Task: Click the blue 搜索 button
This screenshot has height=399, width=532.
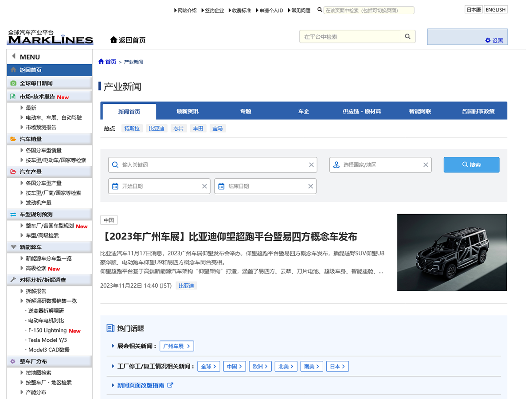Action: tap(471, 165)
